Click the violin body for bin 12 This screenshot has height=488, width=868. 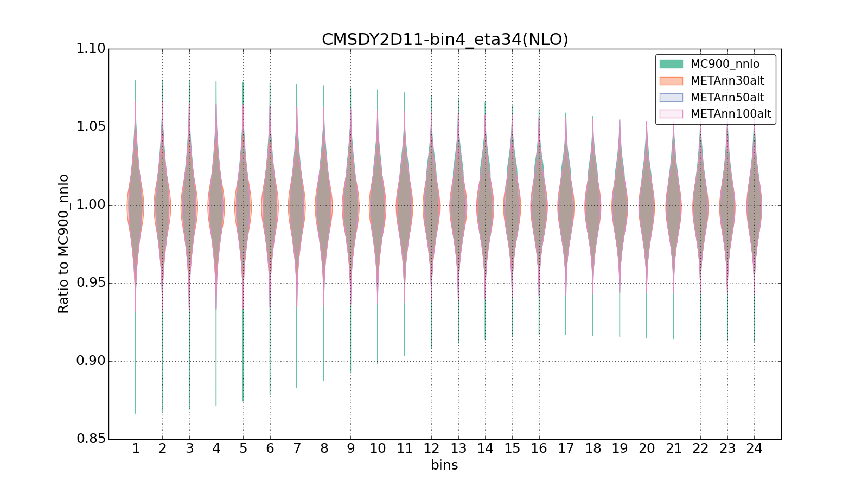(431, 206)
